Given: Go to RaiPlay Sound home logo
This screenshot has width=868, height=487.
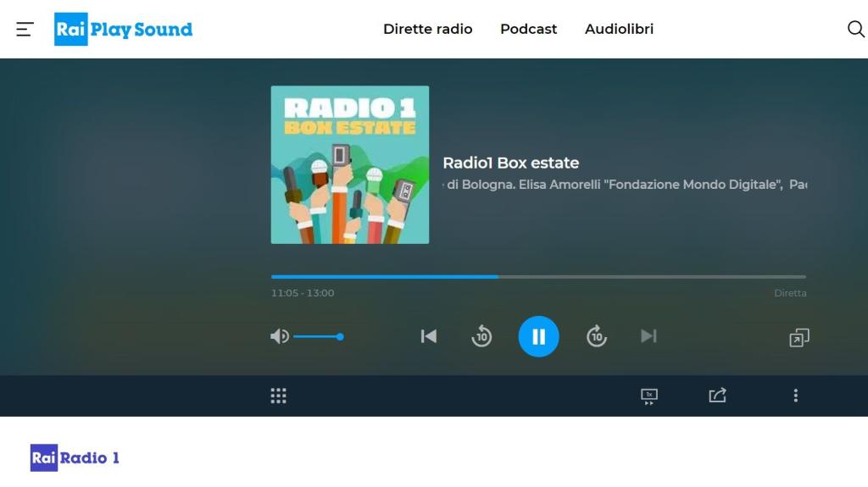Looking at the screenshot, I should point(124,29).
